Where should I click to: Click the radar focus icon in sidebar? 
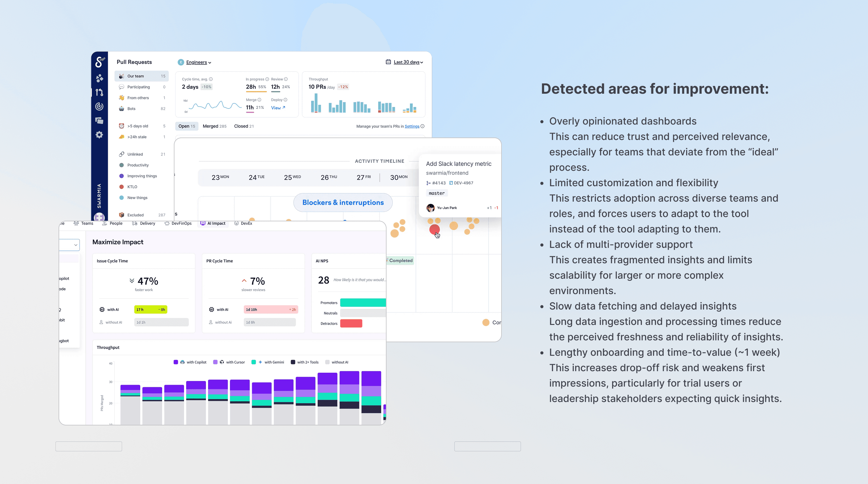tap(99, 106)
